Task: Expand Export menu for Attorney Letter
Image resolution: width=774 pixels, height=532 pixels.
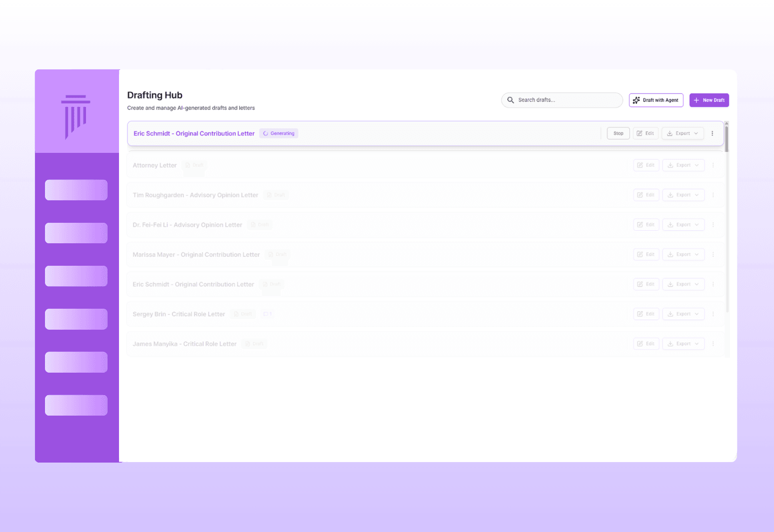Action: click(x=683, y=165)
